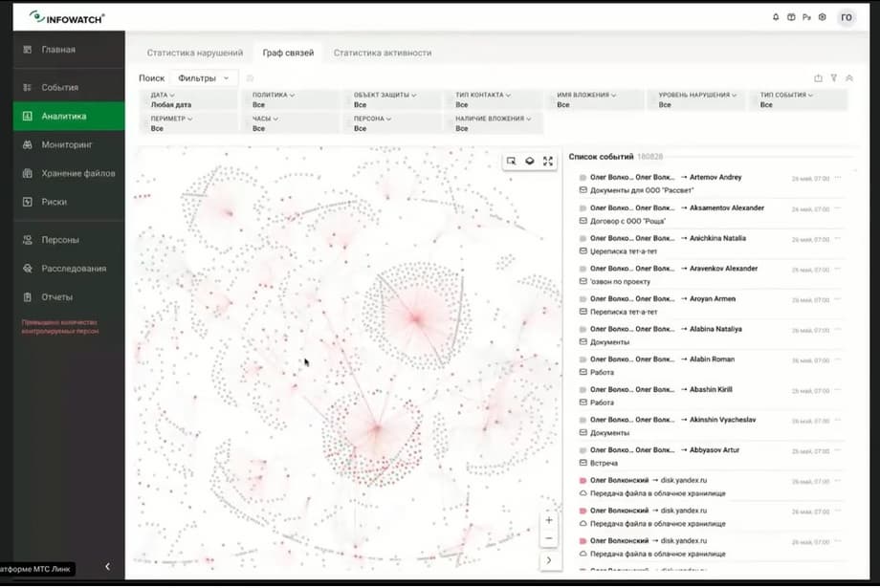Click envelope icon beside 'Договор с ООО Роща'
880x588 pixels.
(x=583, y=221)
